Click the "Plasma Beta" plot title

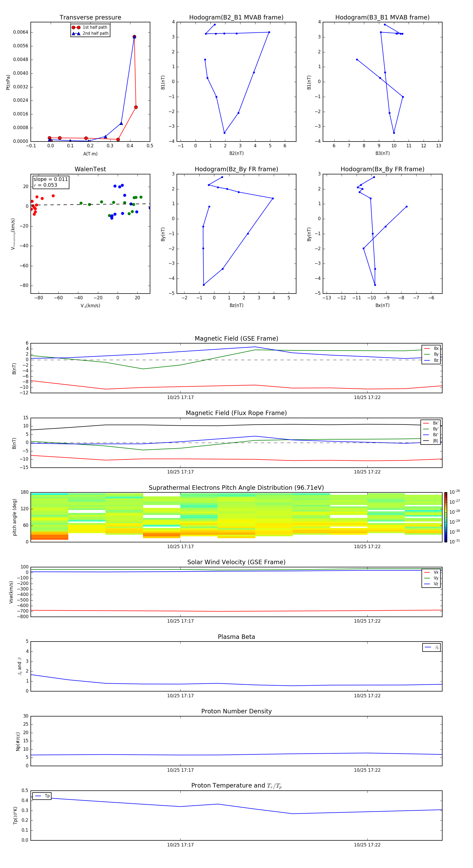[x=236, y=637]
